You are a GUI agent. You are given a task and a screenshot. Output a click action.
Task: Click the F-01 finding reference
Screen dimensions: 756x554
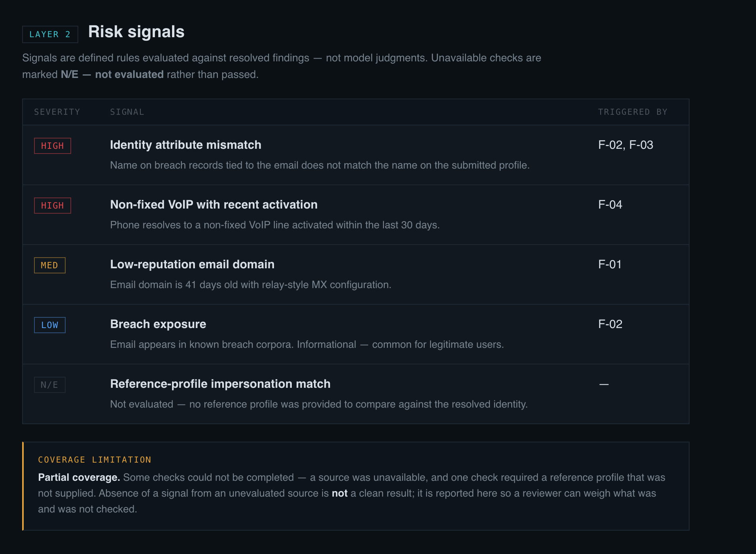610,264
